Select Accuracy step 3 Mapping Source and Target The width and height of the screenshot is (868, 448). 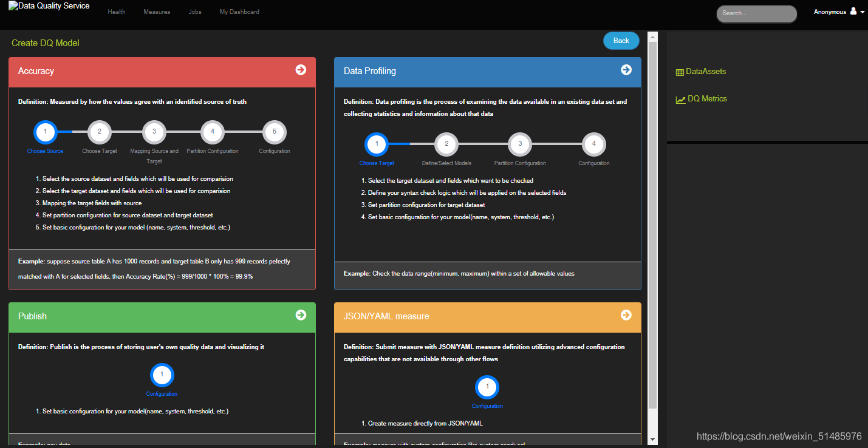click(154, 131)
